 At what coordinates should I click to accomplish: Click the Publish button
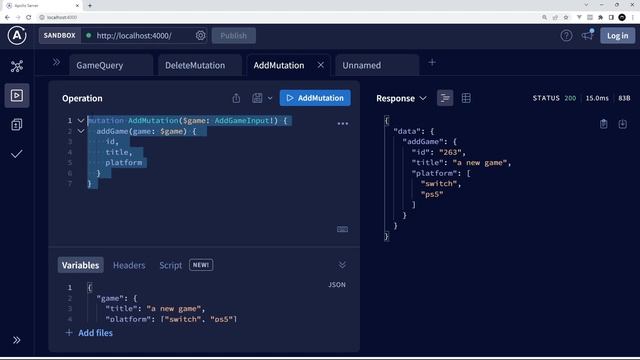pyautogui.click(x=233, y=36)
